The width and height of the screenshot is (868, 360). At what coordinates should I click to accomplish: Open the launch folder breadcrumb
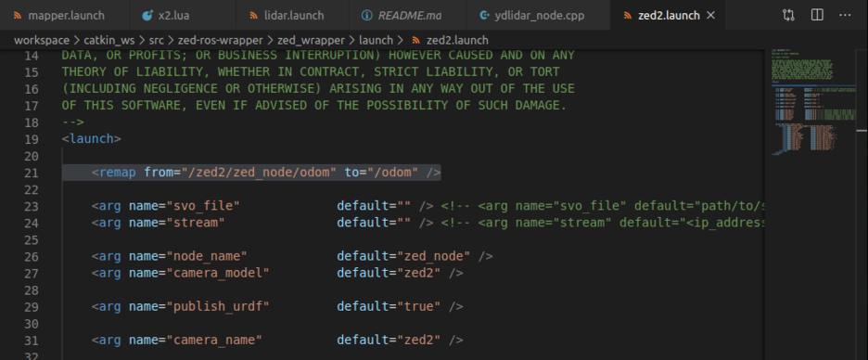pos(376,41)
